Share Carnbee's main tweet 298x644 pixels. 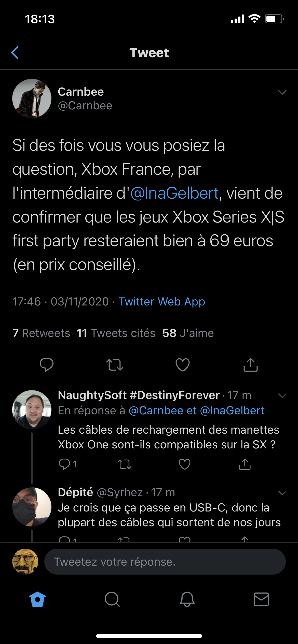251,364
